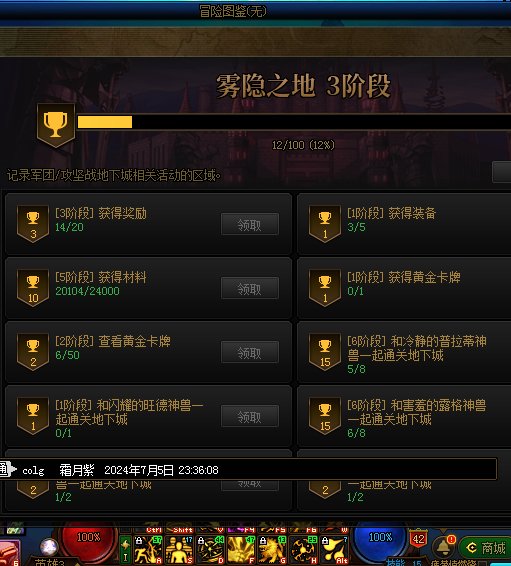511x566 pixels.
Task: Open the 商城 shop button
Action: coord(486,548)
